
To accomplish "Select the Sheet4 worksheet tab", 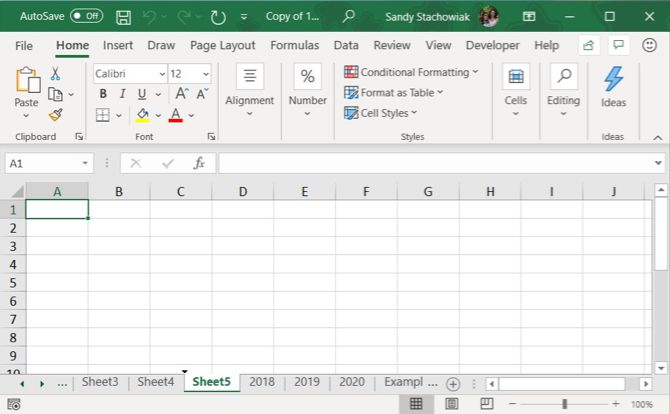I will (x=156, y=382).
